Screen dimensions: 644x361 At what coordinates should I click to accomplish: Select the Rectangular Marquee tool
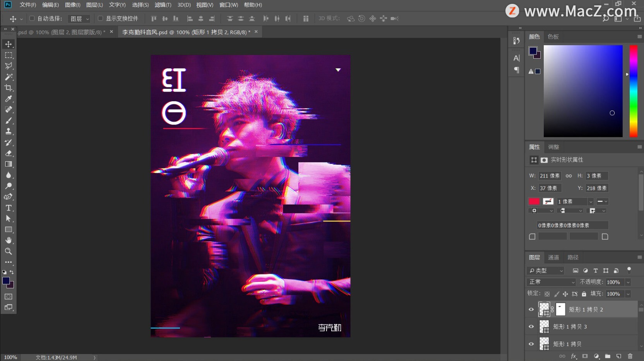coord(9,55)
